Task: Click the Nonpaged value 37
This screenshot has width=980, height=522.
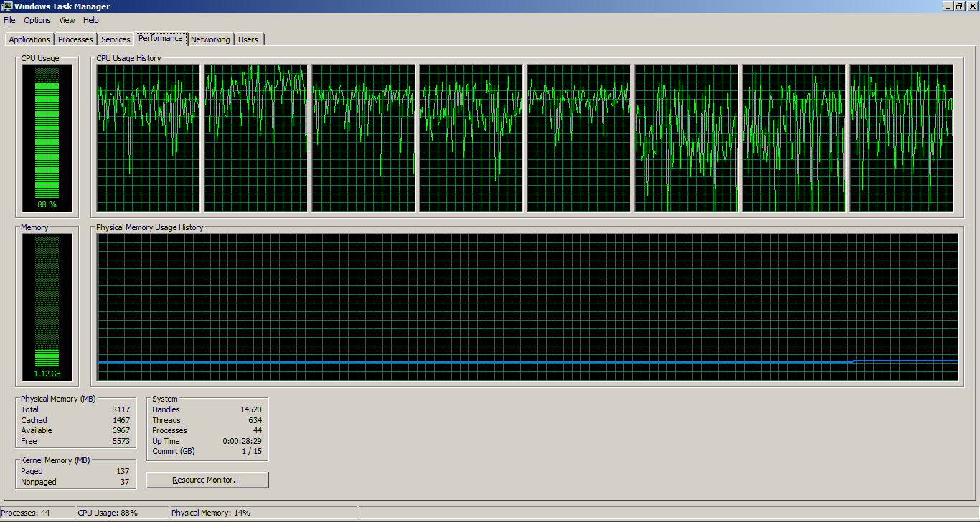Action: [125, 482]
